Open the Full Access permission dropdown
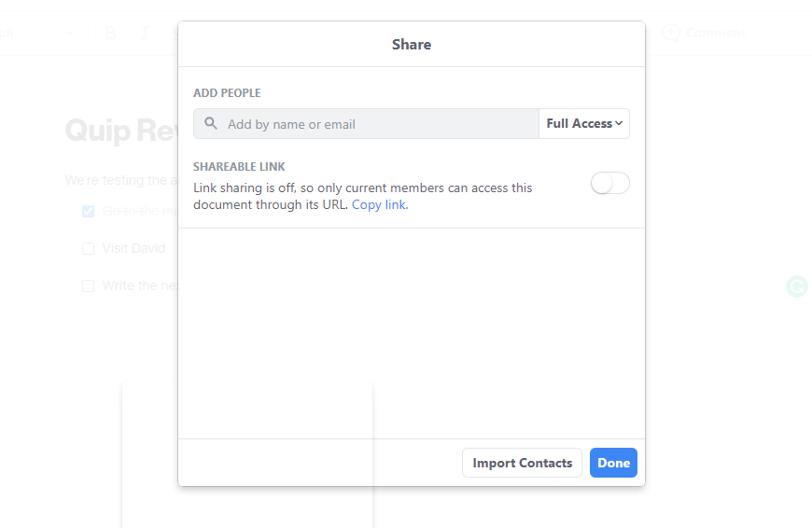The height and width of the screenshot is (528, 812). click(x=584, y=123)
